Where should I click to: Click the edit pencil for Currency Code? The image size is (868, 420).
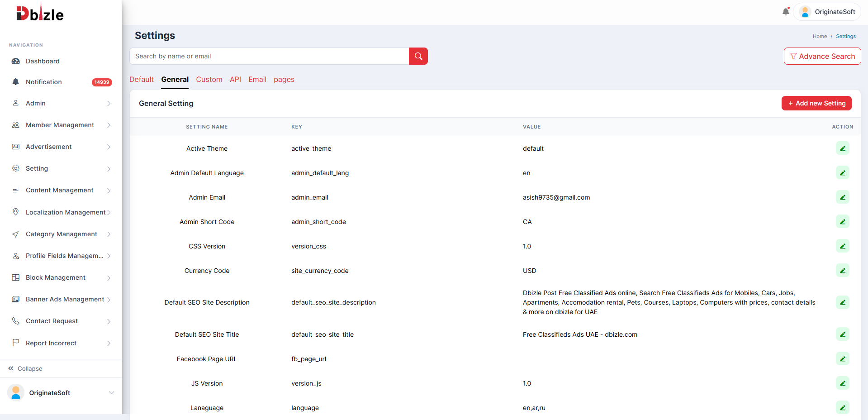842,271
